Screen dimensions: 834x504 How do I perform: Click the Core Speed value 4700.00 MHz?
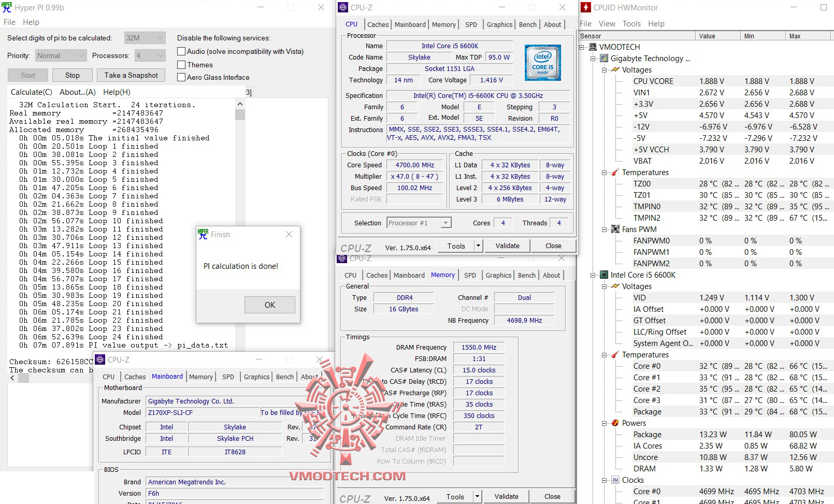(x=414, y=165)
